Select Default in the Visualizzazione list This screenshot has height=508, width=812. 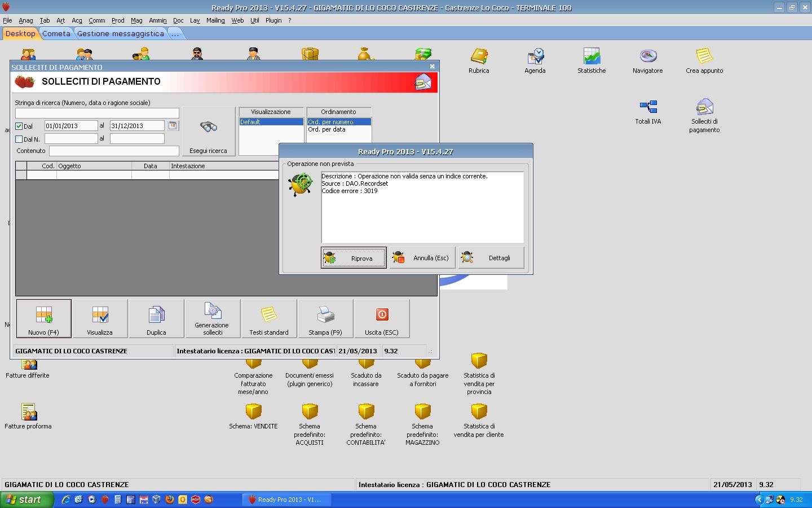[x=271, y=122]
